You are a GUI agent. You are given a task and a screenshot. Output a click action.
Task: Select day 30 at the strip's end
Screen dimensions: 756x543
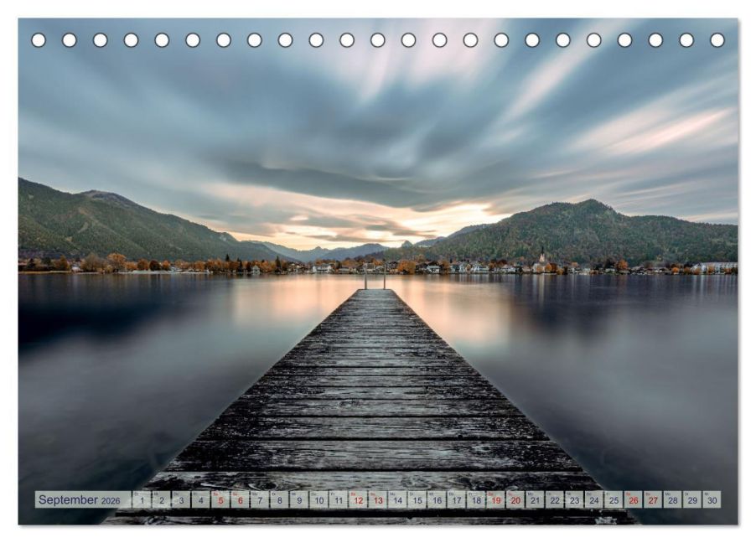pos(712,500)
